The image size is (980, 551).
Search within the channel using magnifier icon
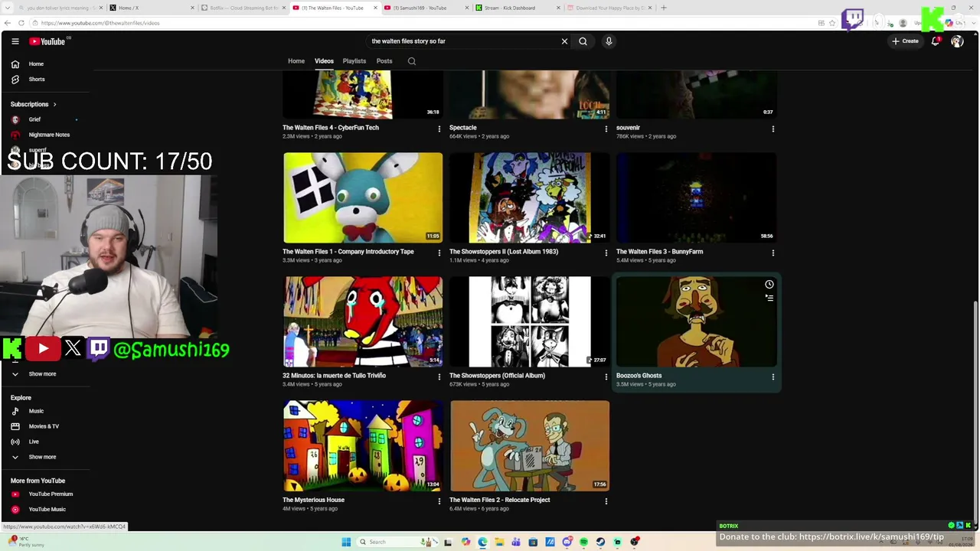click(x=412, y=61)
